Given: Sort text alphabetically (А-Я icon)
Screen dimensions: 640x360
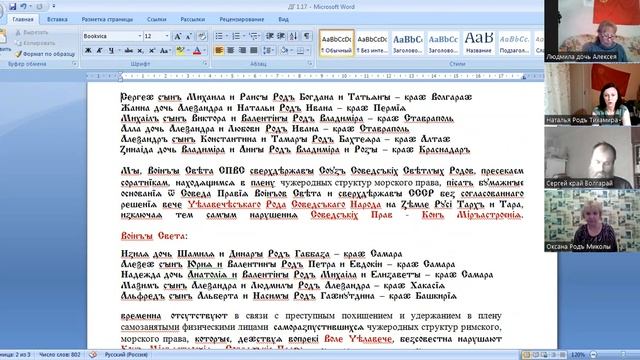Looking at the screenshot, I should 293,36.
